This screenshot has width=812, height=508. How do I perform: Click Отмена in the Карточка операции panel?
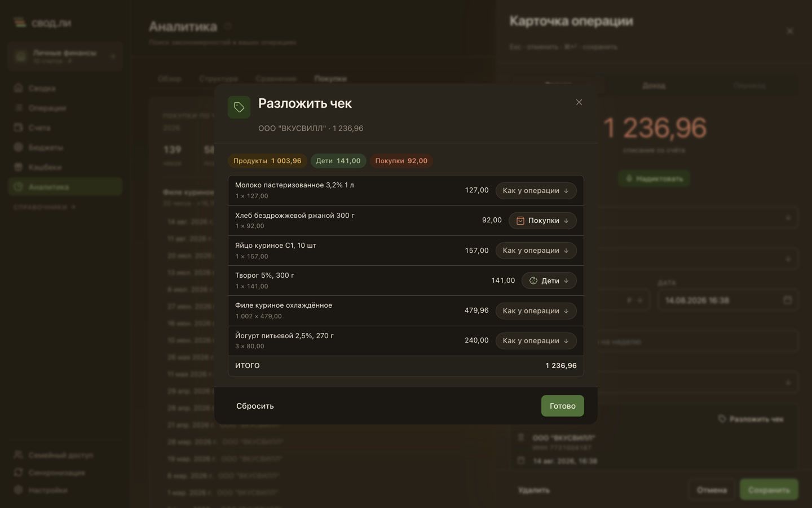click(712, 490)
